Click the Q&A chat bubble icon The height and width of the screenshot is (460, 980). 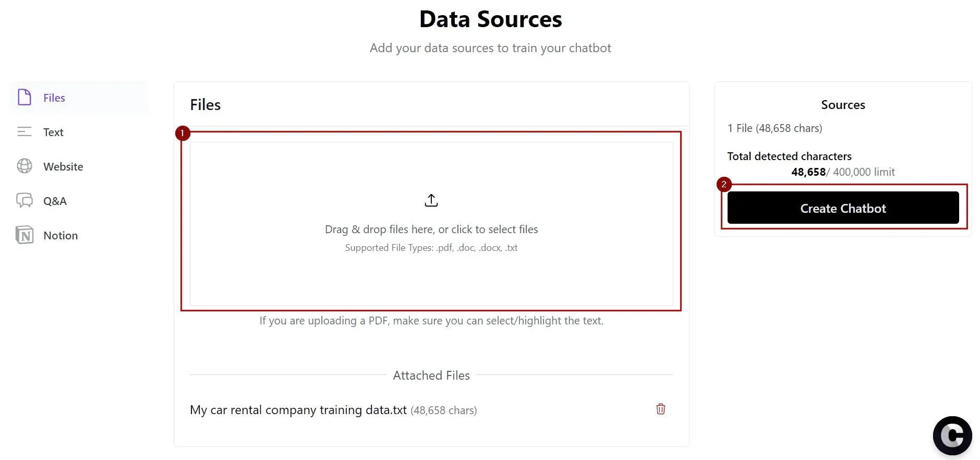pyautogui.click(x=24, y=201)
